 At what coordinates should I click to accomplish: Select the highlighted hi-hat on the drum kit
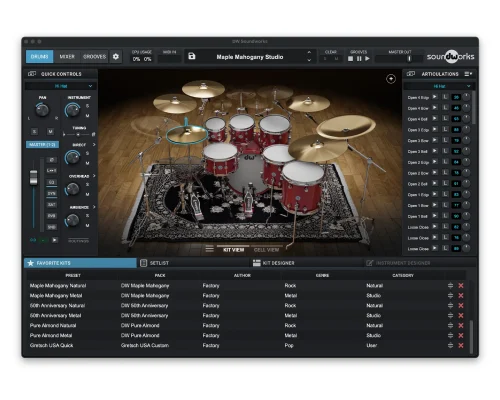click(x=187, y=135)
